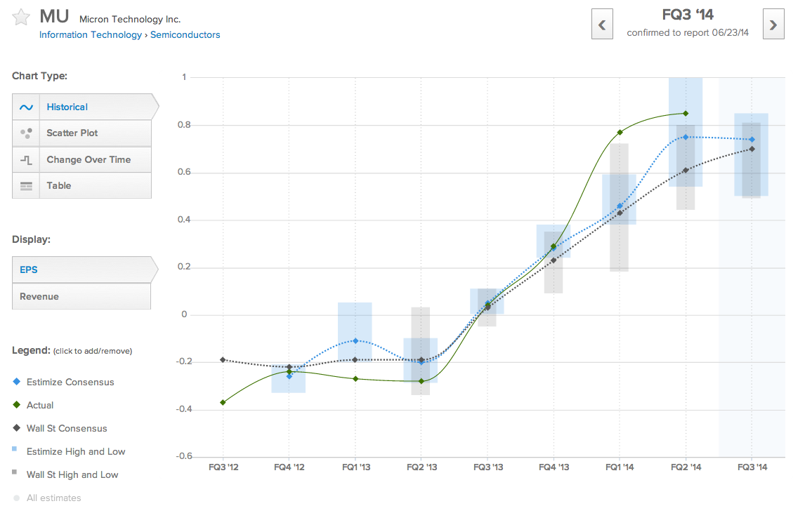The height and width of the screenshot is (506, 812).
Task: Click the Actual data point at FQ1 '14
Action: coord(620,133)
